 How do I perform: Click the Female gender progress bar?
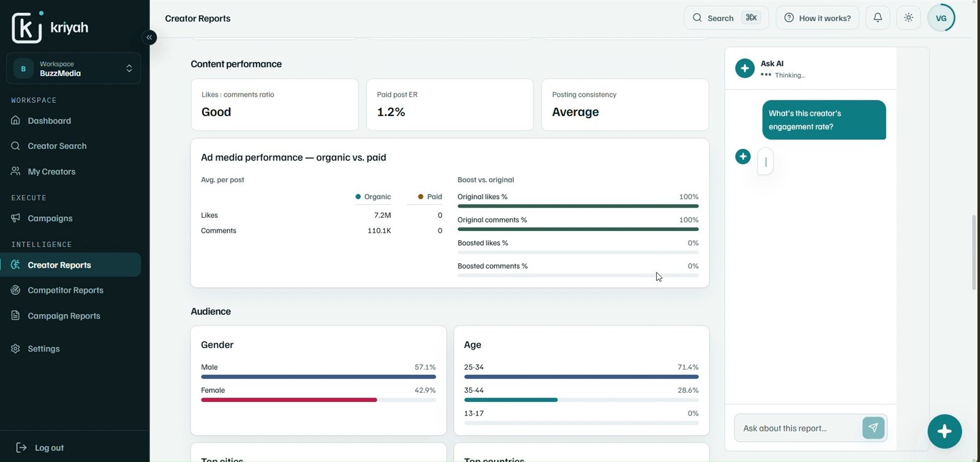pos(318,400)
